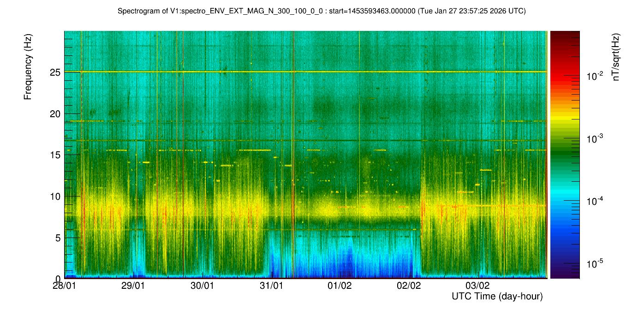Click the dark blue bottom of the color bar
The image size is (644, 310).
(x=565, y=275)
